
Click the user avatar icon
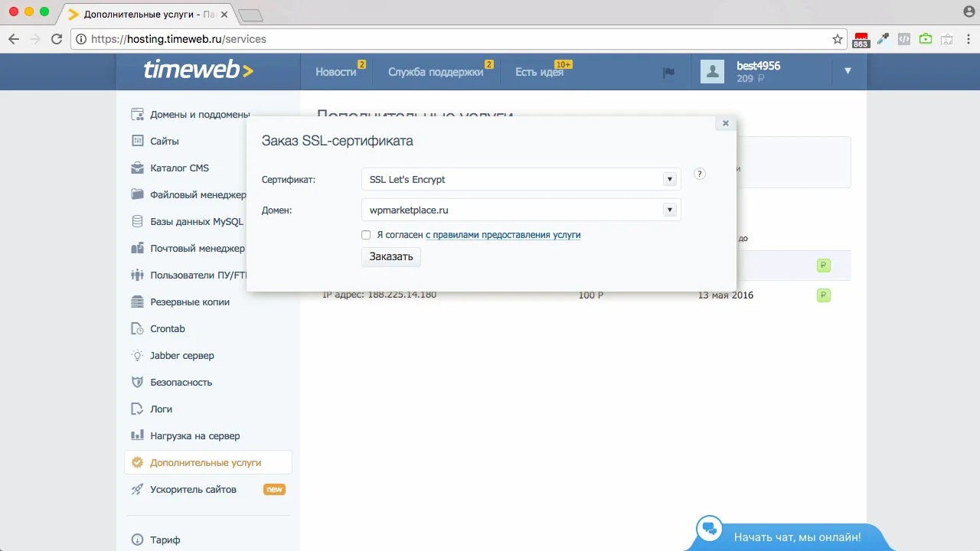[x=713, y=72]
